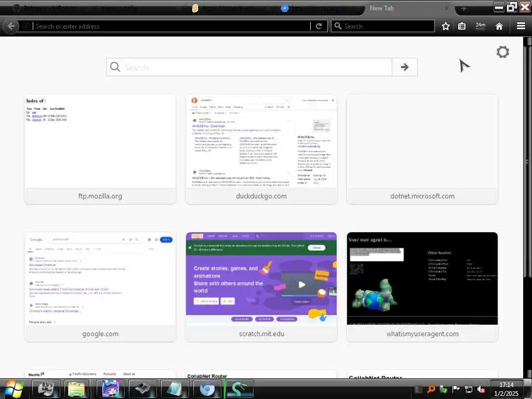Open the system monitor taskbar icon
Image resolution: width=532 pixels, height=399 pixels.
click(x=46, y=389)
